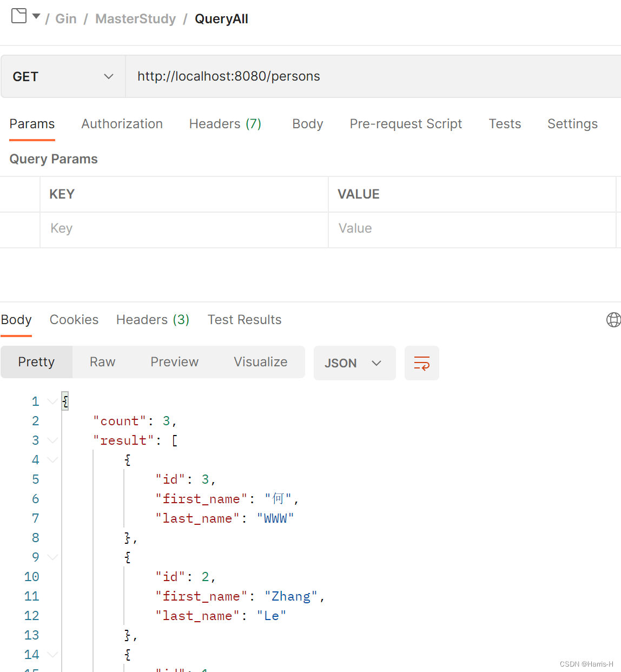Viewport: 621px width, 672px height.
Task: Collapse the root object at line 1
Action: 52,401
